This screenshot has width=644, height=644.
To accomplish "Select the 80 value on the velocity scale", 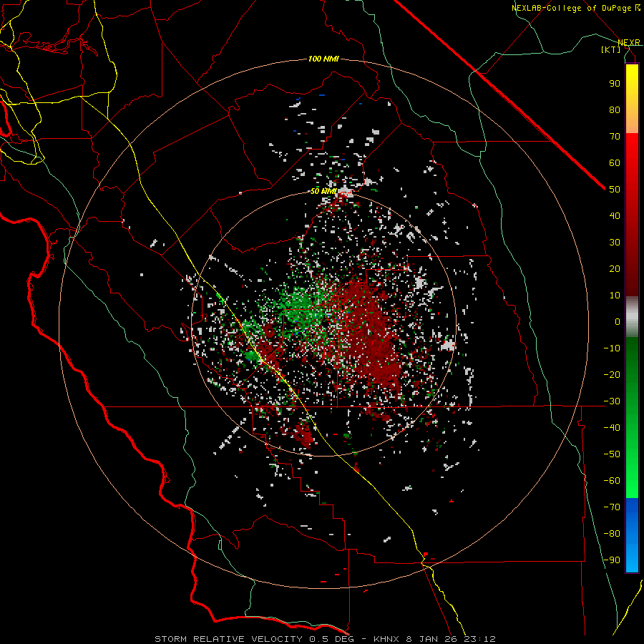I will pos(615,110).
